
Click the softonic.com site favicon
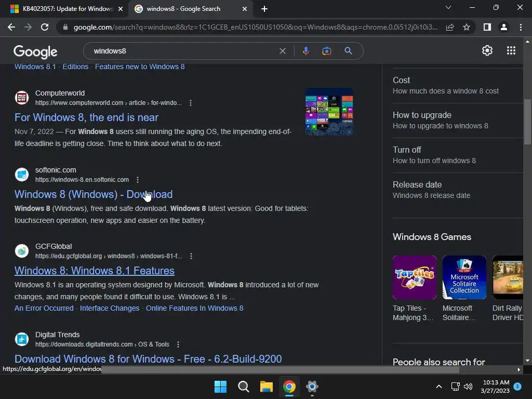pyautogui.click(x=22, y=175)
